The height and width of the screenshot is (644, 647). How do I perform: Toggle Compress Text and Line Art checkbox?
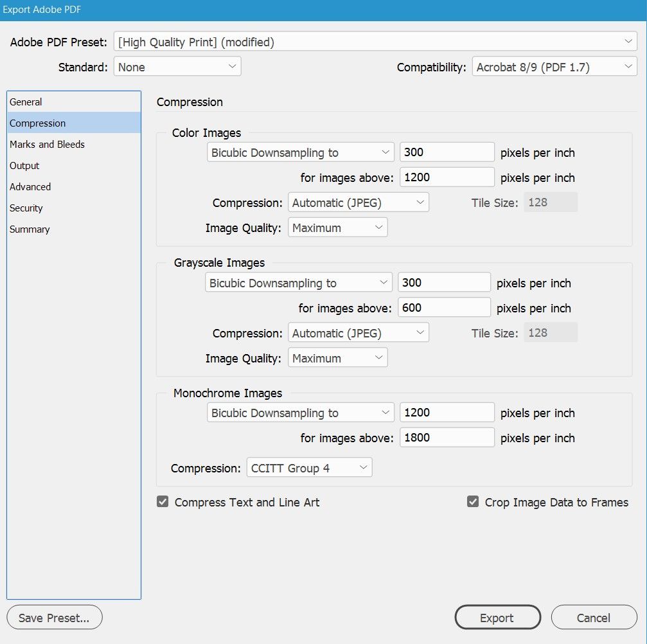(x=163, y=501)
